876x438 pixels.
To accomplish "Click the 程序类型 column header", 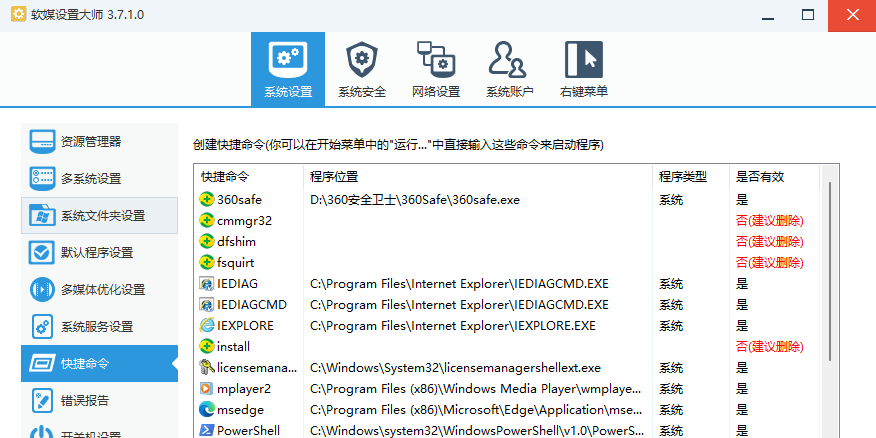I will pos(688,177).
